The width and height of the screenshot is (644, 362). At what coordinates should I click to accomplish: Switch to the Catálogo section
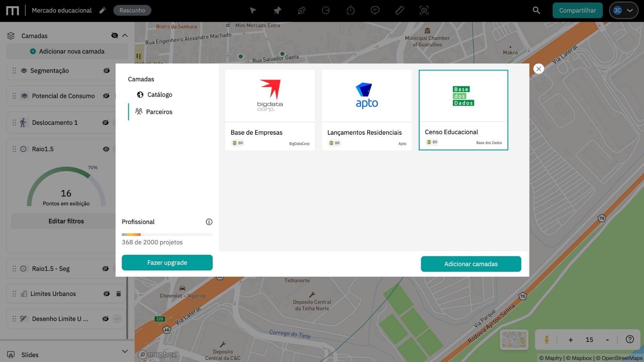click(x=160, y=95)
